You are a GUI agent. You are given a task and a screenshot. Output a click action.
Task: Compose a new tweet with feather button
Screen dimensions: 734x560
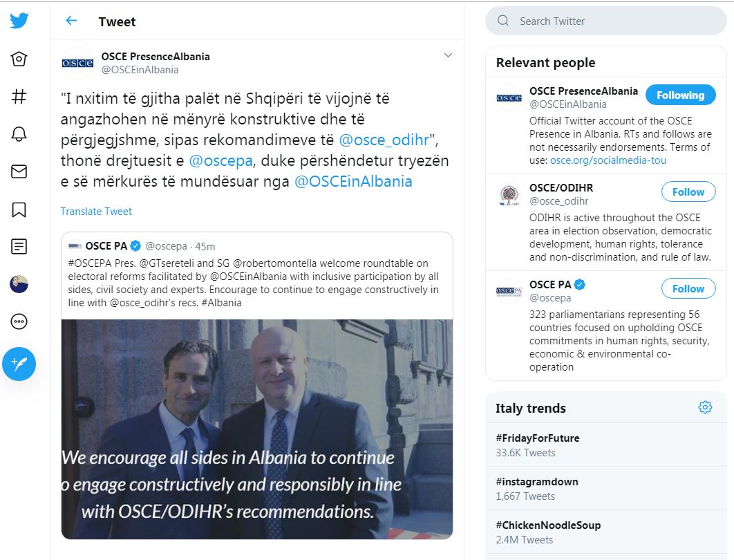coord(19,364)
